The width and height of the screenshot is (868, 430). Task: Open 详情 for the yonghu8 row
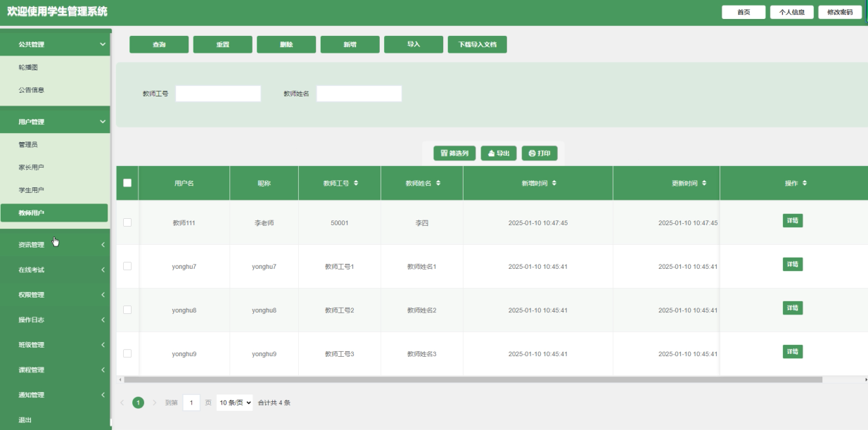(x=793, y=308)
